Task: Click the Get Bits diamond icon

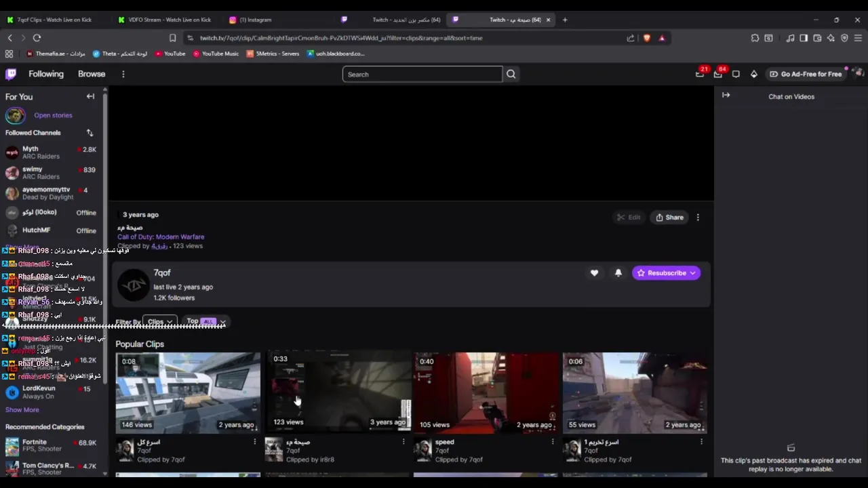Action: click(x=753, y=74)
